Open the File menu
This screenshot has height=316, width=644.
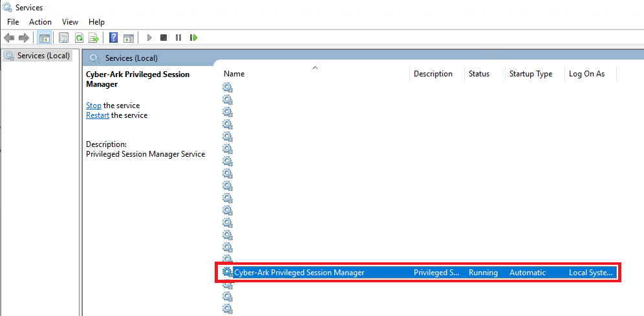(x=13, y=22)
